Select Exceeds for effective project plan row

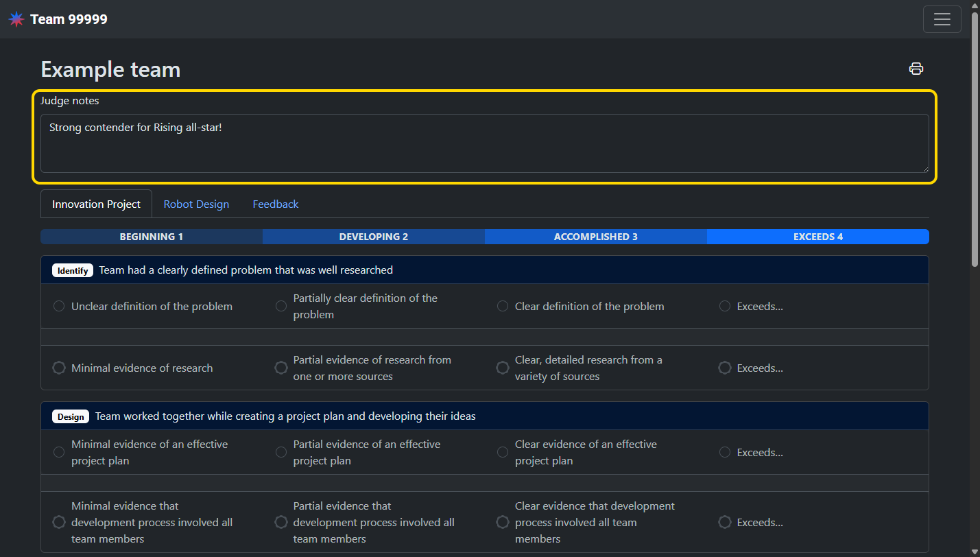click(x=725, y=452)
